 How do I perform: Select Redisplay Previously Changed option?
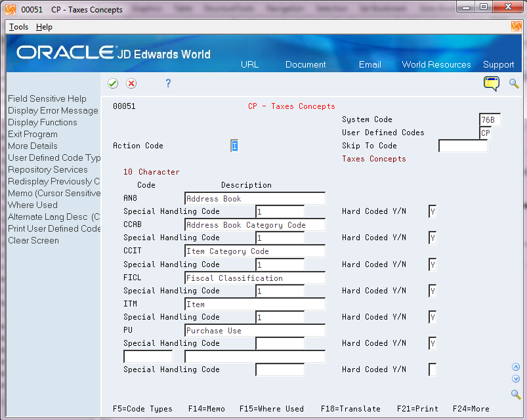coord(54,181)
